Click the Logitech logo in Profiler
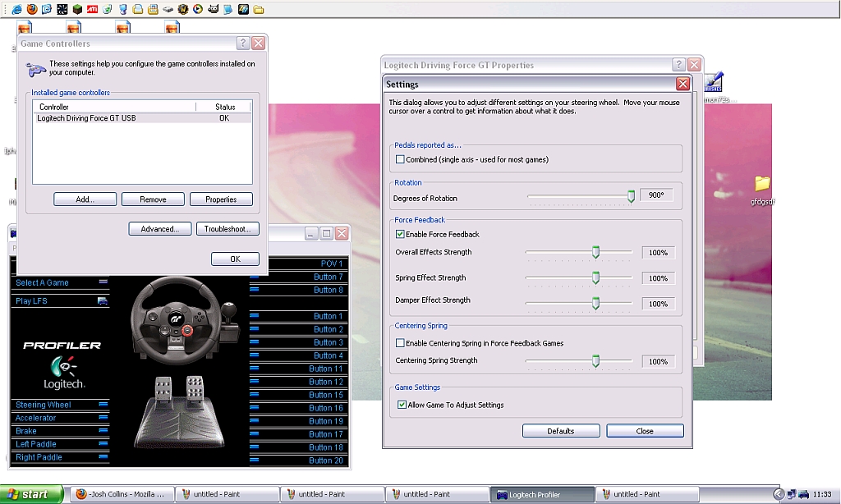Viewport: 841px width, 504px height. click(64, 373)
